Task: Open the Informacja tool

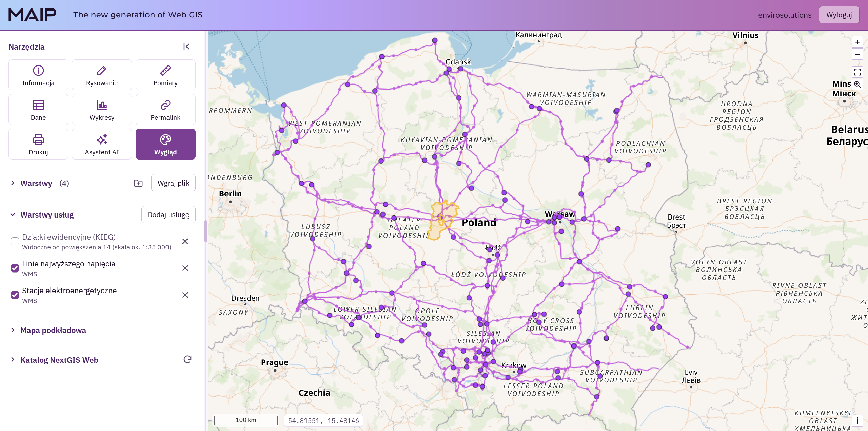Action: pos(38,75)
